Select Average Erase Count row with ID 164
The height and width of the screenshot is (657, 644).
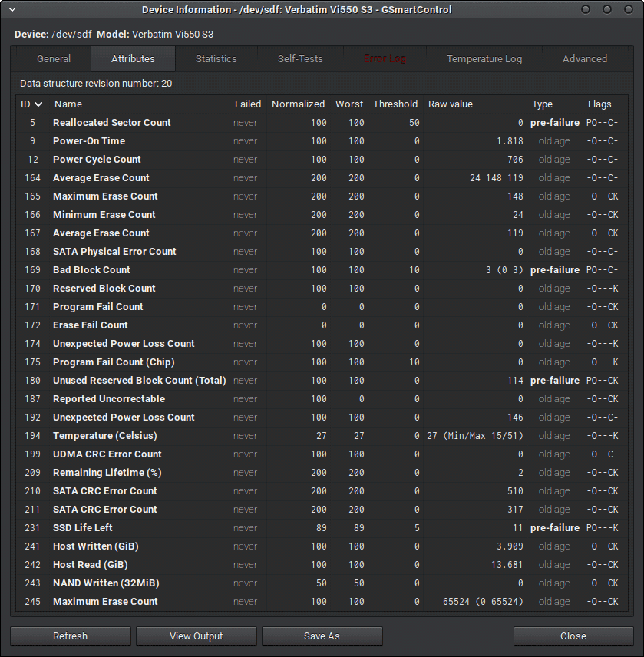tap(322, 178)
